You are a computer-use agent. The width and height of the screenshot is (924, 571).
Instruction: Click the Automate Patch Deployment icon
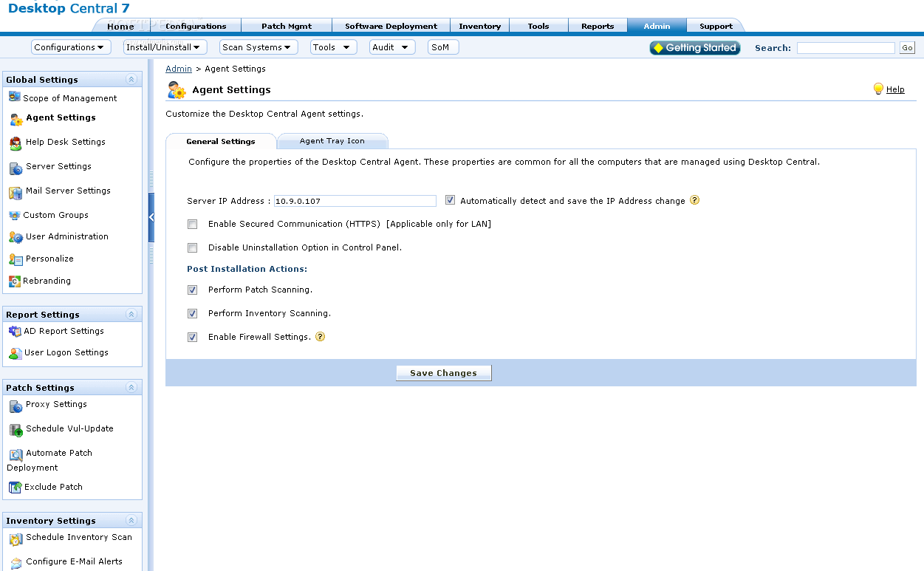(x=16, y=455)
